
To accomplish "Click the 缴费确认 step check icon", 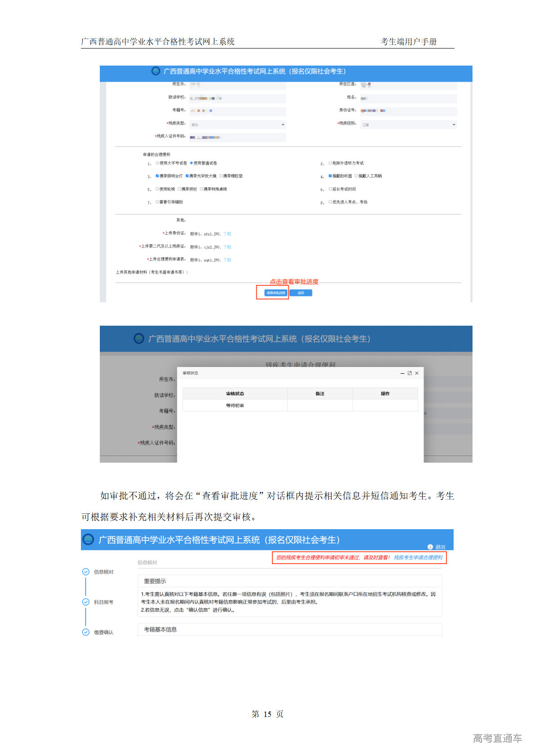I will click(86, 632).
